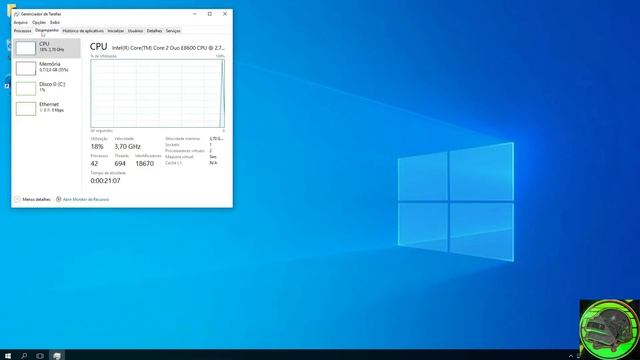Open the Detalhes tab
The image size is (640, 360).
point(154,31)
